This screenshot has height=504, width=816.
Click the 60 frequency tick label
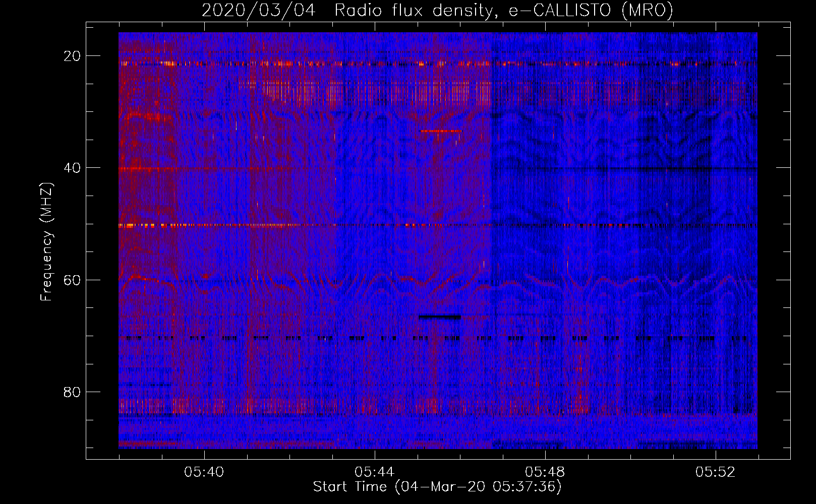[73, 280]
